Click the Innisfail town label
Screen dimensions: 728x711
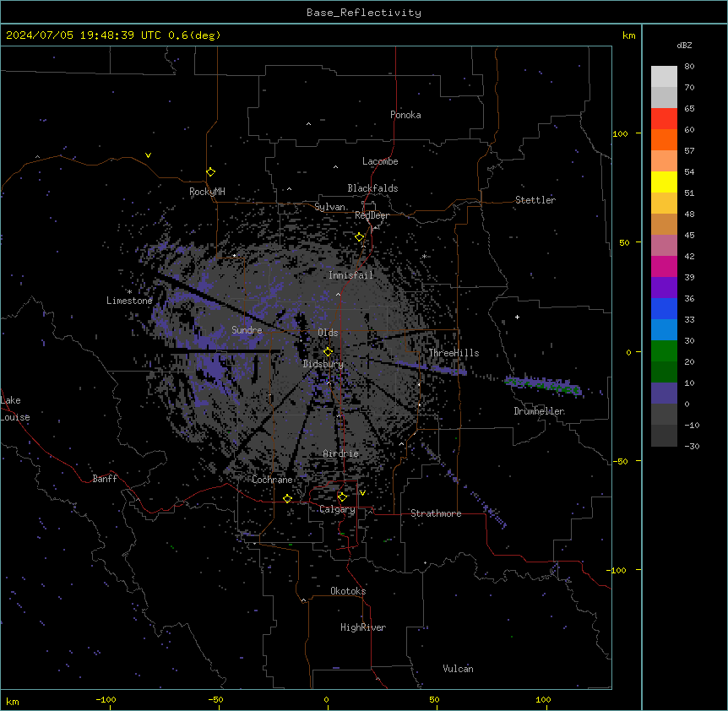[x=350, y=275]
